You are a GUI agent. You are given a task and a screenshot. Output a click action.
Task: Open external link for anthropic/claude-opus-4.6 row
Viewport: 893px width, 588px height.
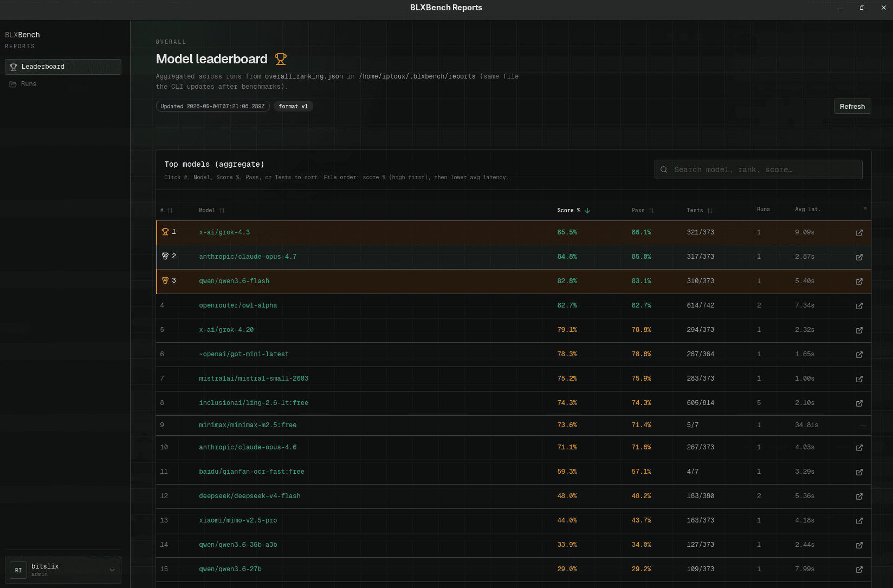tap(859, 448)
